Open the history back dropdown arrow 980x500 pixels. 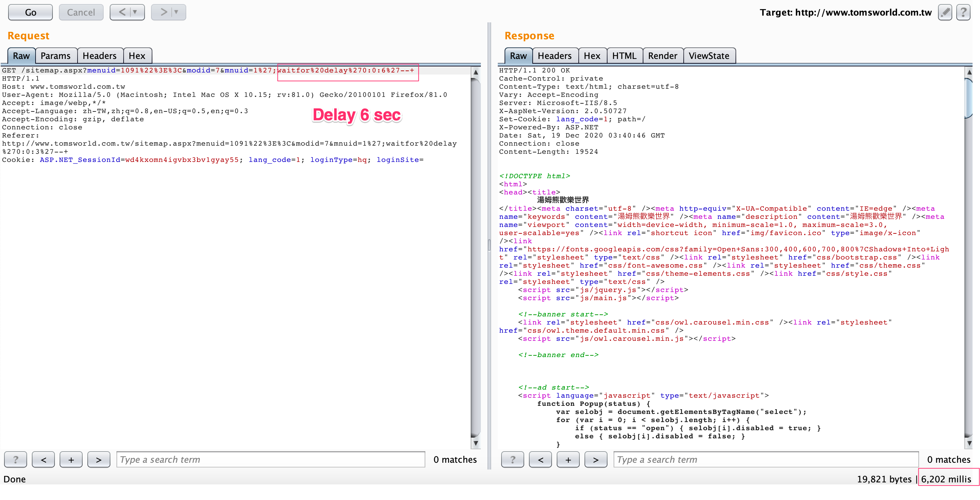point(135,12)
